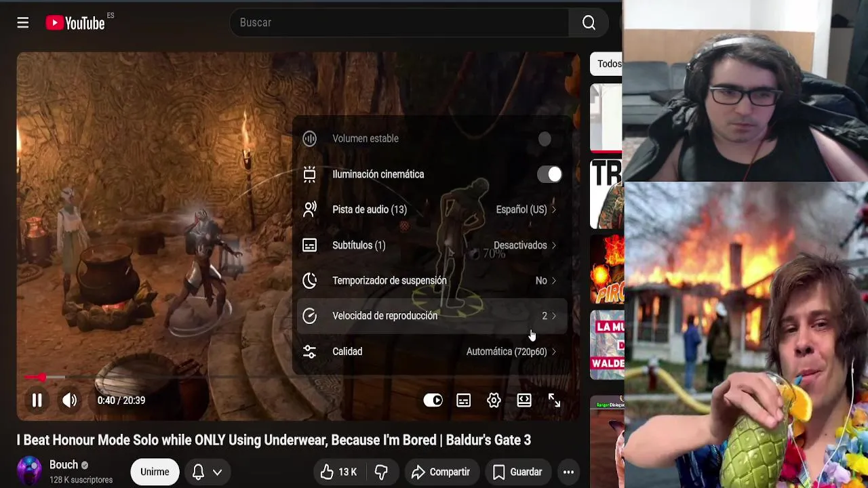This screenshot has width=868, height=488.
Task: Expand playback speed 2 chevron
Action: pyautogui.click(x=554, y=316)
